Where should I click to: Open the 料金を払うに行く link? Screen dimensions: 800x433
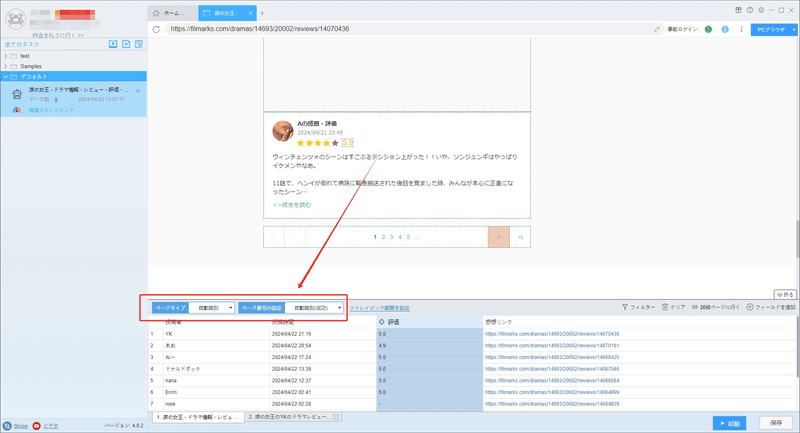coord(58,35)
